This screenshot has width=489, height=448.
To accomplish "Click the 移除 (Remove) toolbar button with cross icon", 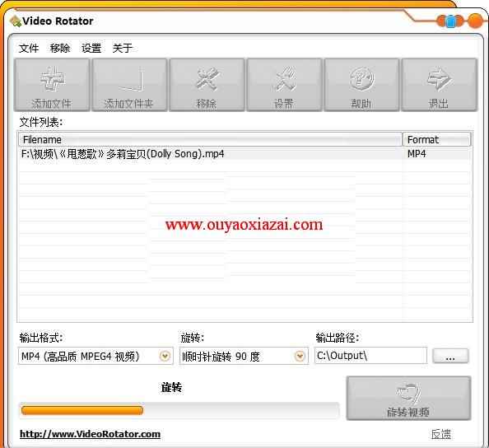I will point(207,85).
